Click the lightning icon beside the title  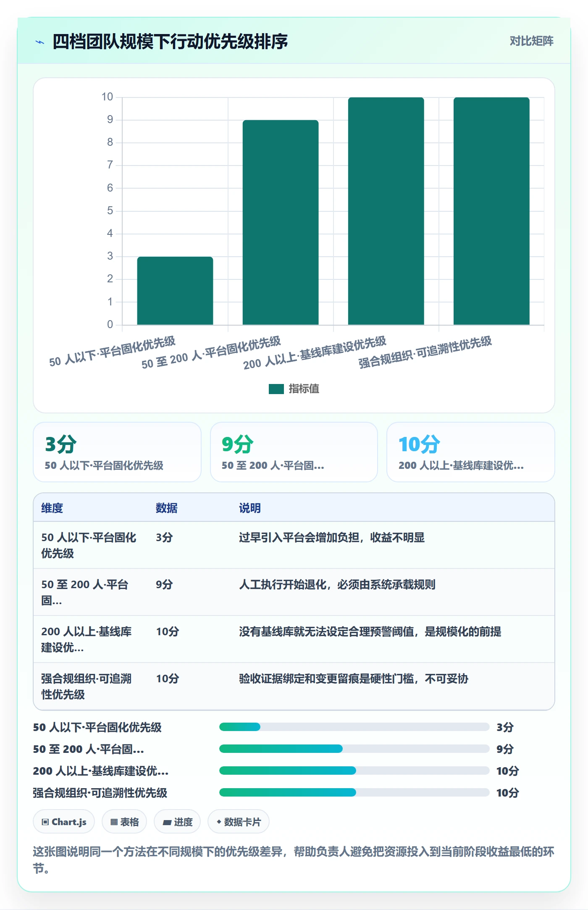[x=40, y=42]
